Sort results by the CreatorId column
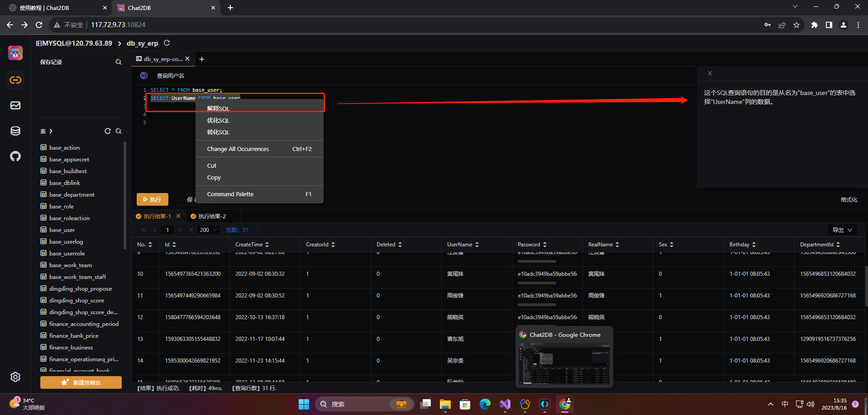 (333, 245)
